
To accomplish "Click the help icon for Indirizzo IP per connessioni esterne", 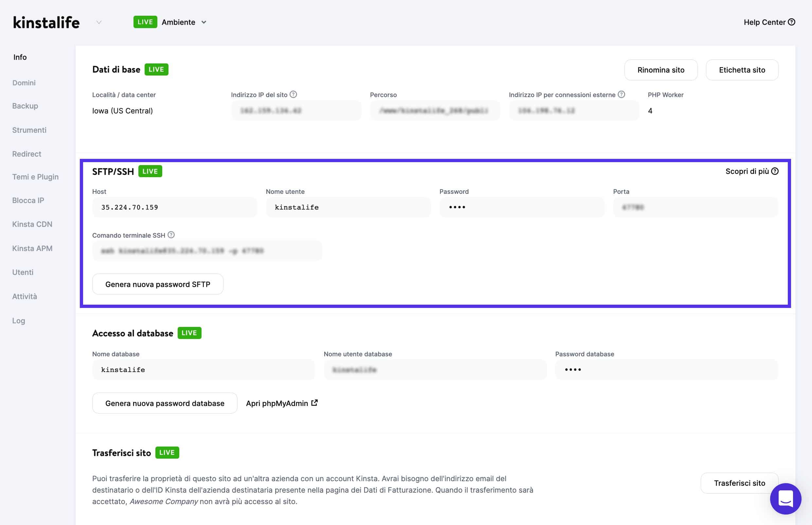I will coord(622,94).
